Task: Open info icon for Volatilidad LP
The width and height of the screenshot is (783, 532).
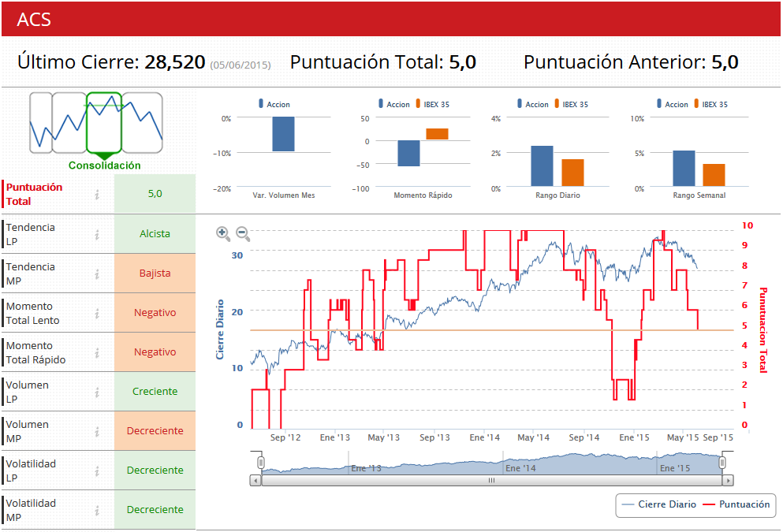Action: (x=97, y=471)
